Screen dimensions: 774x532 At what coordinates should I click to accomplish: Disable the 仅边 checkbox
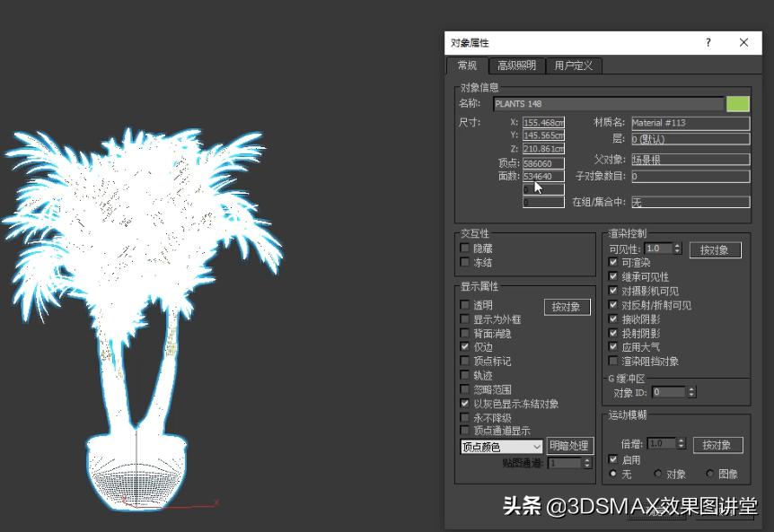point(466,347)
